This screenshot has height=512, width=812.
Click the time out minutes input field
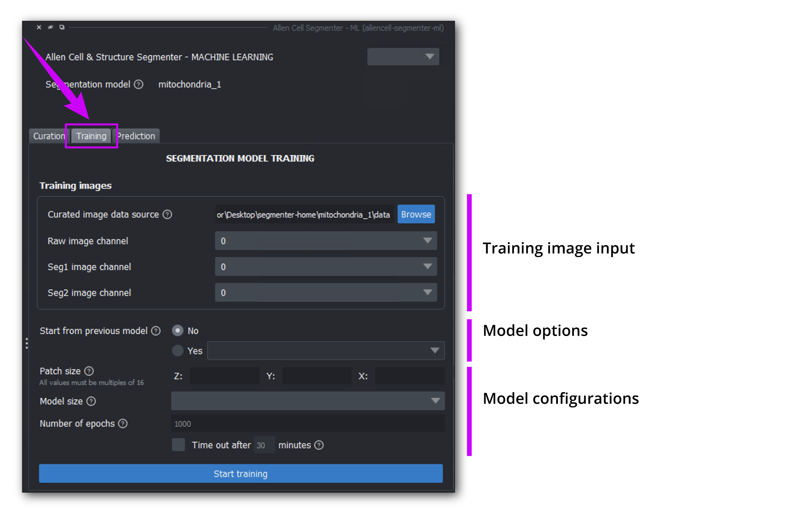pos(264,445)
